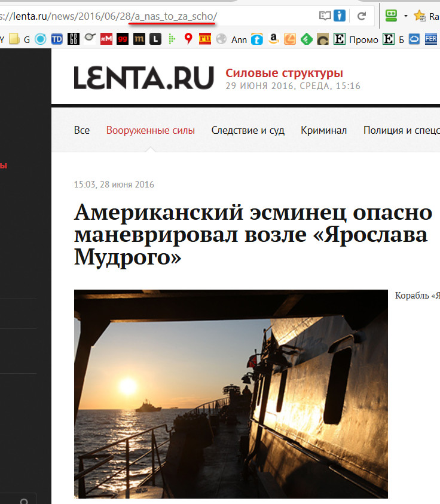The image size is (440, 504).
Task: Switch to Следствие и суд tab
Action: tap(247, 130)
